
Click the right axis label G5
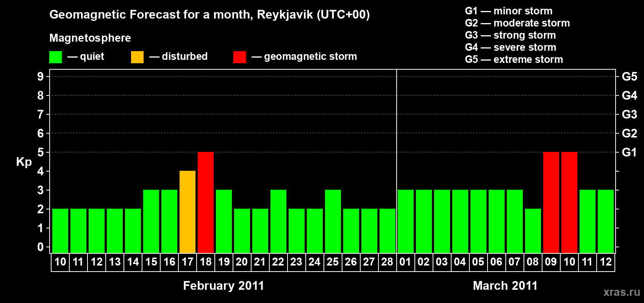pos(630,77)
